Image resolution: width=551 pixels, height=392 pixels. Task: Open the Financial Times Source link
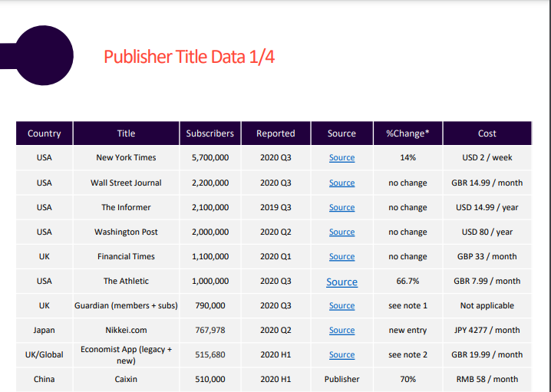click(x=341, y=257)
